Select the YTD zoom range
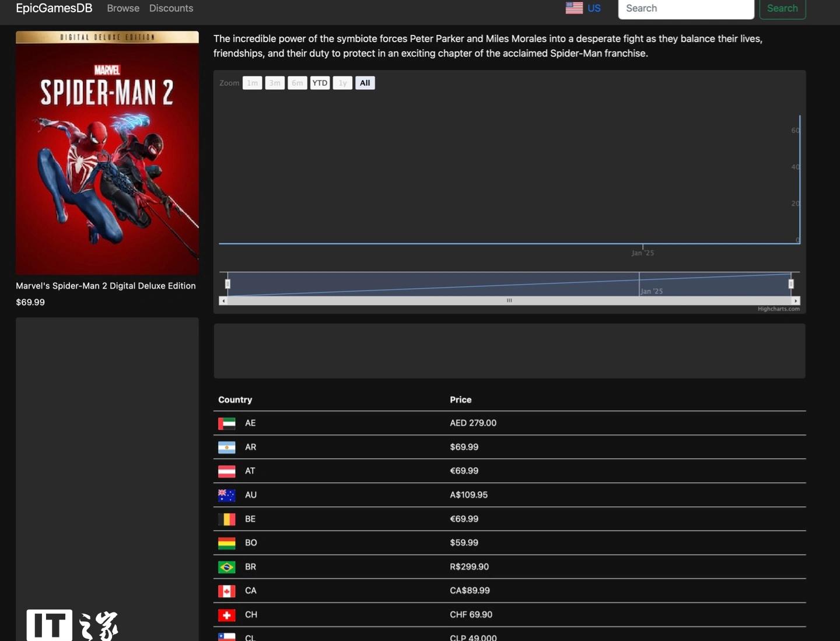 tap(320, 83)
